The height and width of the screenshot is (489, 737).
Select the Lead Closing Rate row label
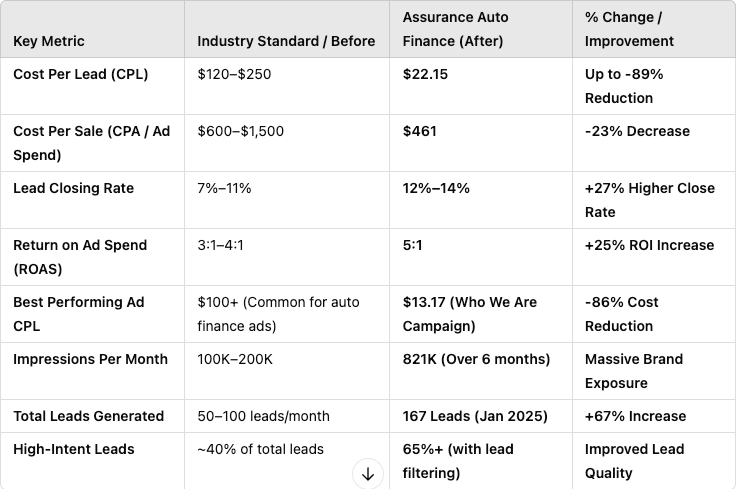pyautogui.click(x=73, y=188)
